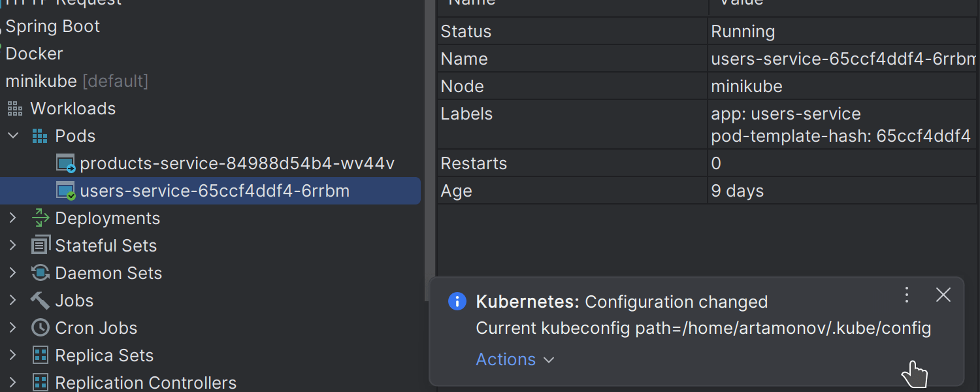Select the minikube default context entry

pos(76,81)
